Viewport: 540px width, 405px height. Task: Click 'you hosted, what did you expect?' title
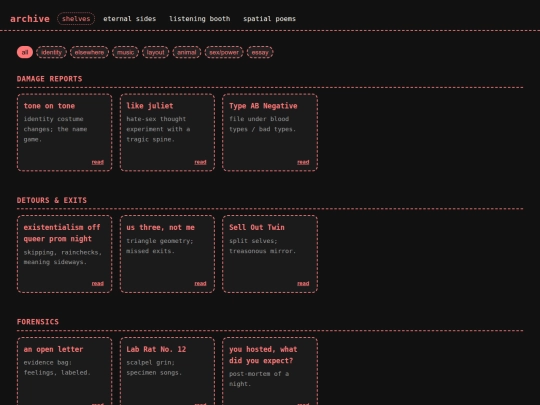[x=263, y=355]
